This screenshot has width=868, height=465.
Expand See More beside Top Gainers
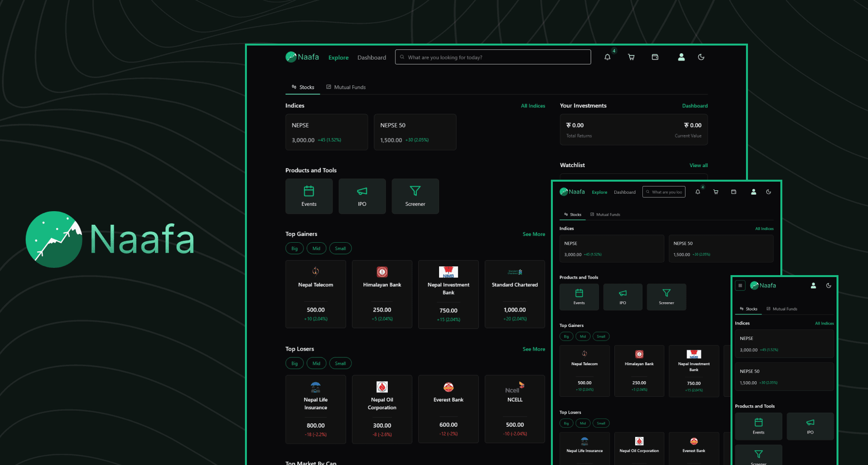coord(533,234)
